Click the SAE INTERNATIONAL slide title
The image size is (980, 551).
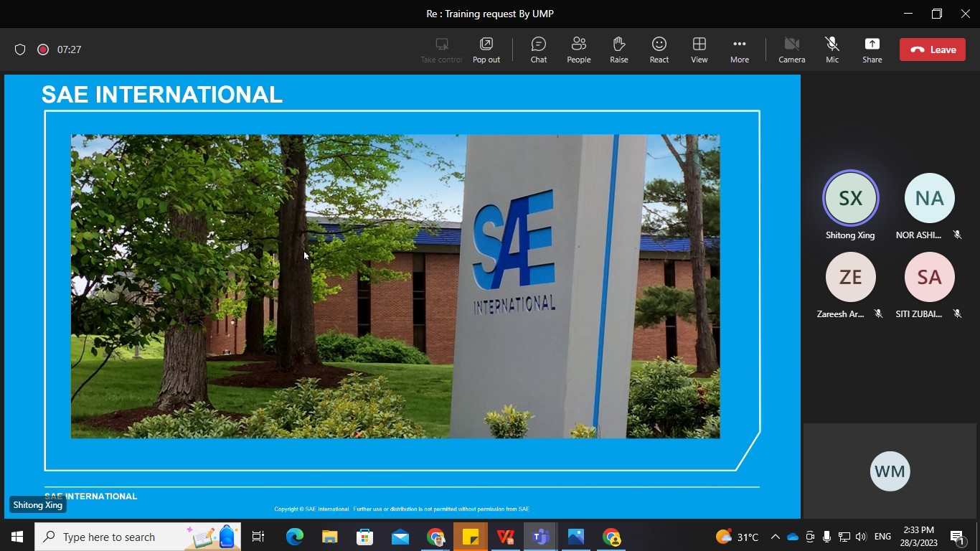162,95
